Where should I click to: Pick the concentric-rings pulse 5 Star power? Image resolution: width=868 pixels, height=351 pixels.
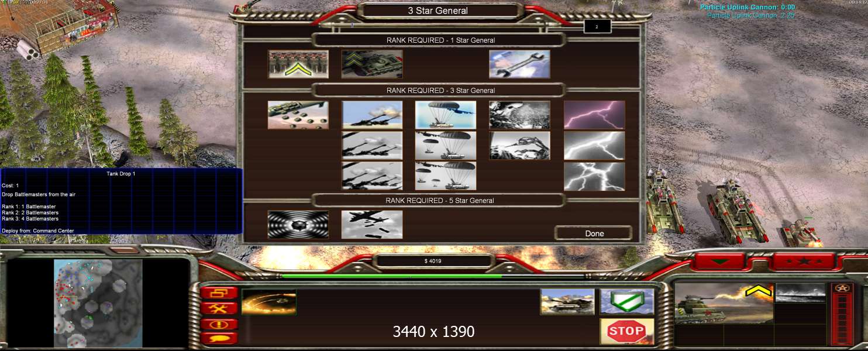point(298,225)
